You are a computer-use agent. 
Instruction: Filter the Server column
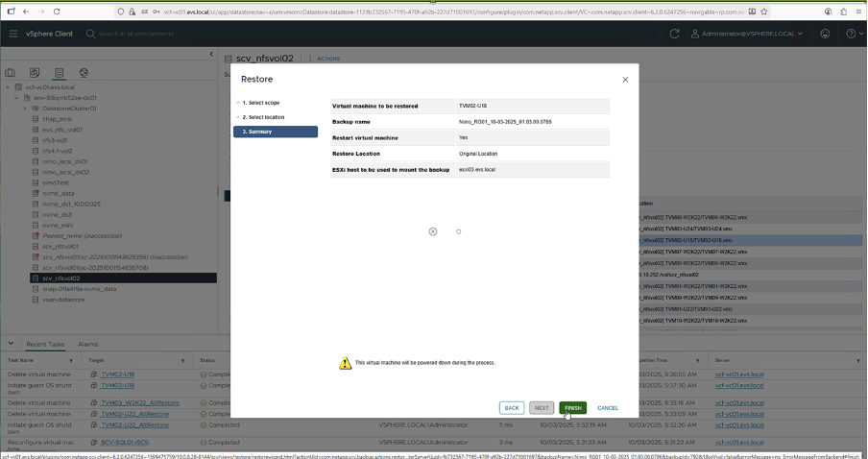click(858, 361)
